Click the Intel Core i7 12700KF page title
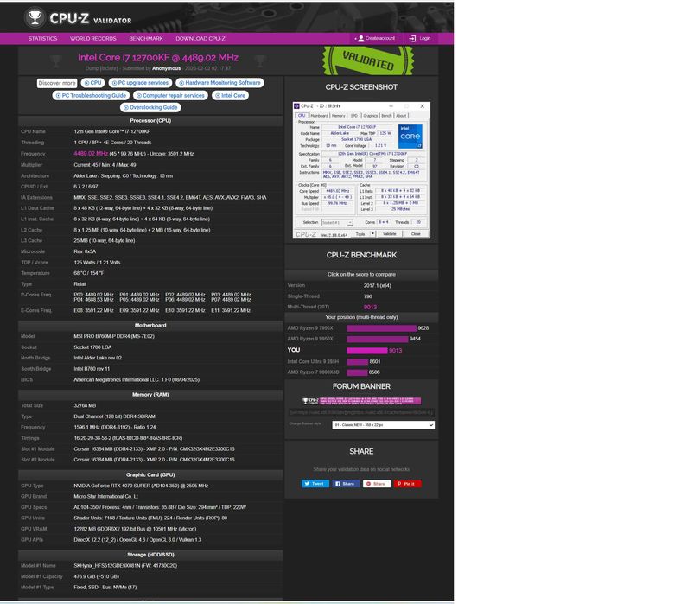 158,57
